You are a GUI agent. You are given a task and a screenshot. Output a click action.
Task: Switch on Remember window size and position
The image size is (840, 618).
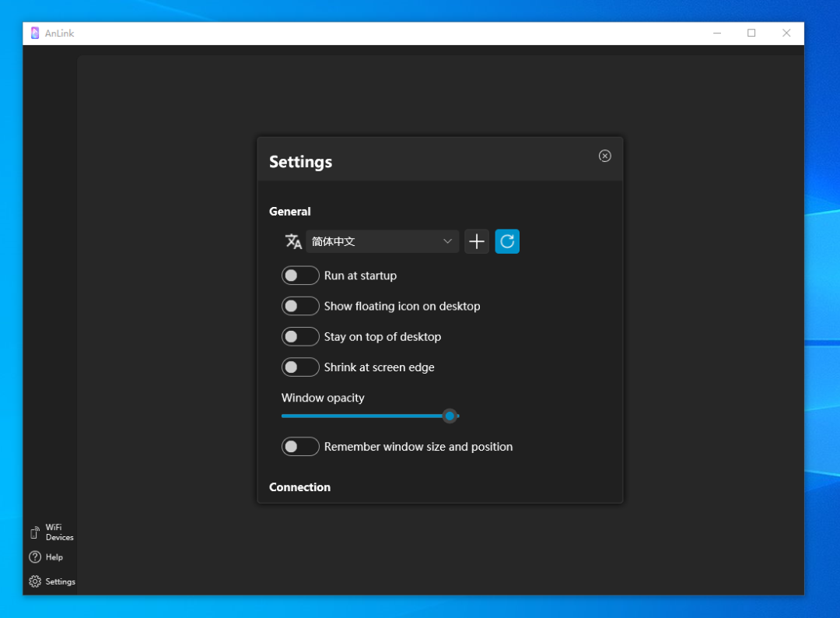(x=300, y=447)
